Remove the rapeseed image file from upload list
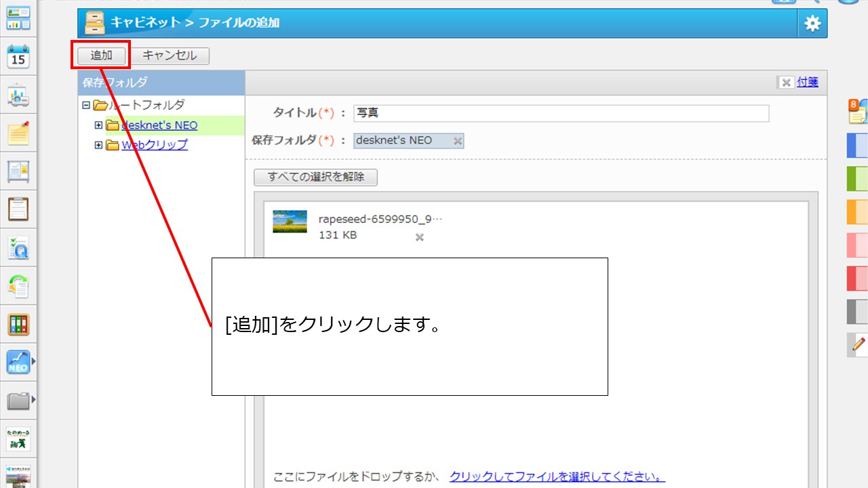This screenshot has height=488, width=868. tap(420, 237)
